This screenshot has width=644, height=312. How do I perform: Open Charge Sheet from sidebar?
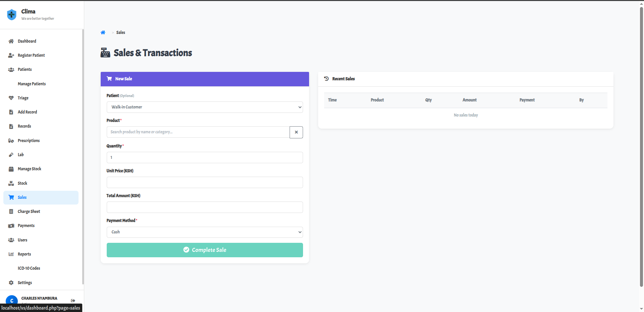click(29, 212)
